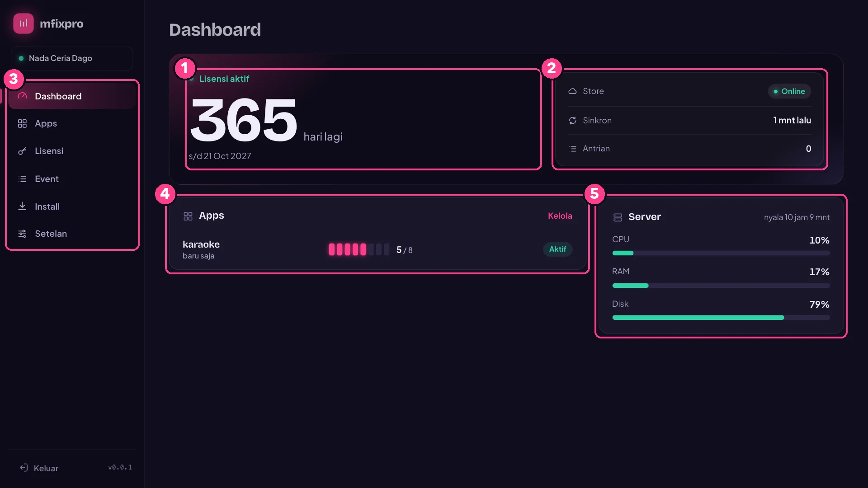Viewport: 868px width, 488px height.
Task: Click the mfixpro logo icon
Action: tap(24, 23)
